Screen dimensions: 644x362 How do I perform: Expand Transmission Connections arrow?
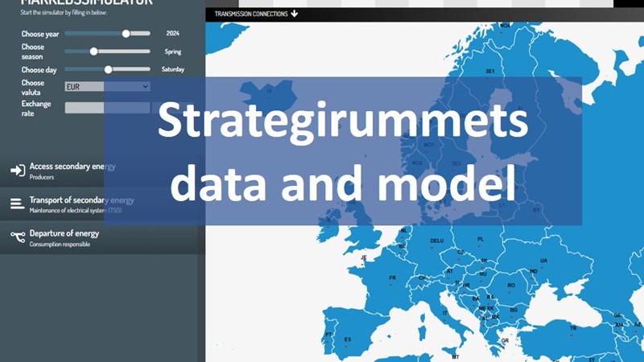(294, 14)
